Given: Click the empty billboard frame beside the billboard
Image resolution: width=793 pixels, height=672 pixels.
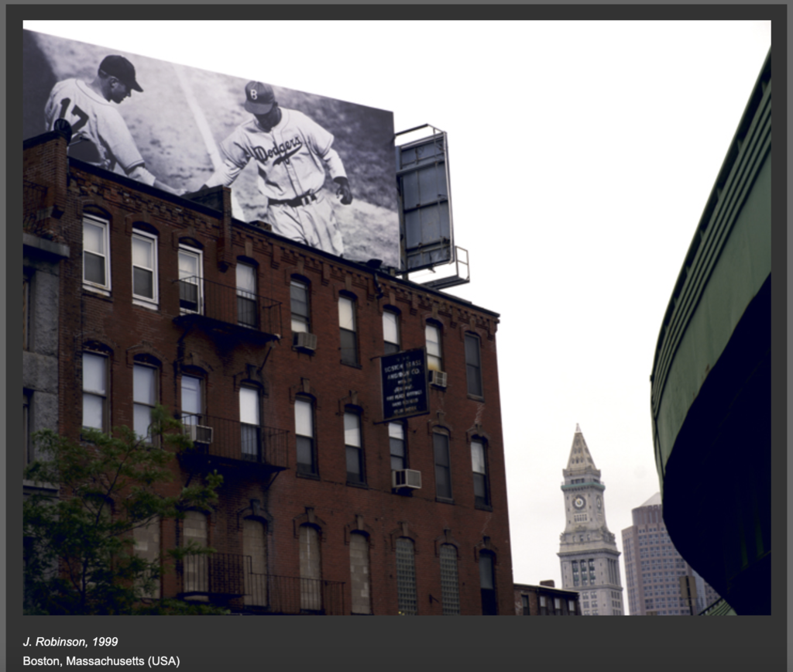Looking at the screenshot, I should pos(424,201).
